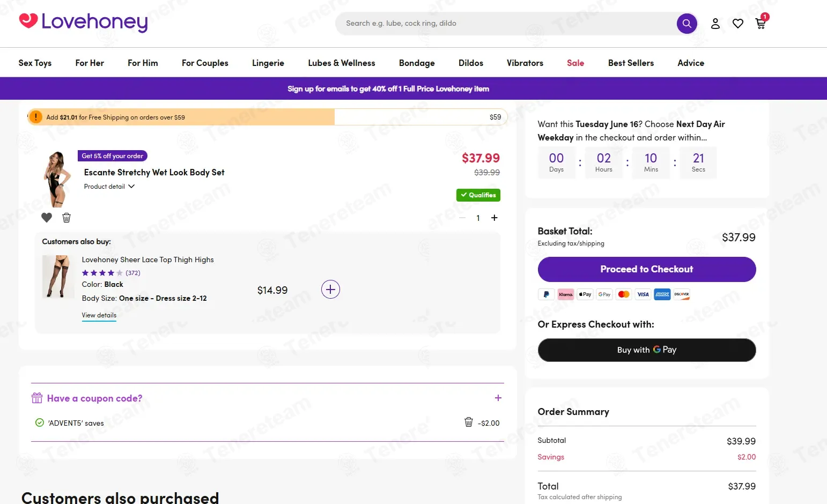This screenshot has width=827, height=504.
Task: Click Proceed to Checkout button
Action: [647, 269]
